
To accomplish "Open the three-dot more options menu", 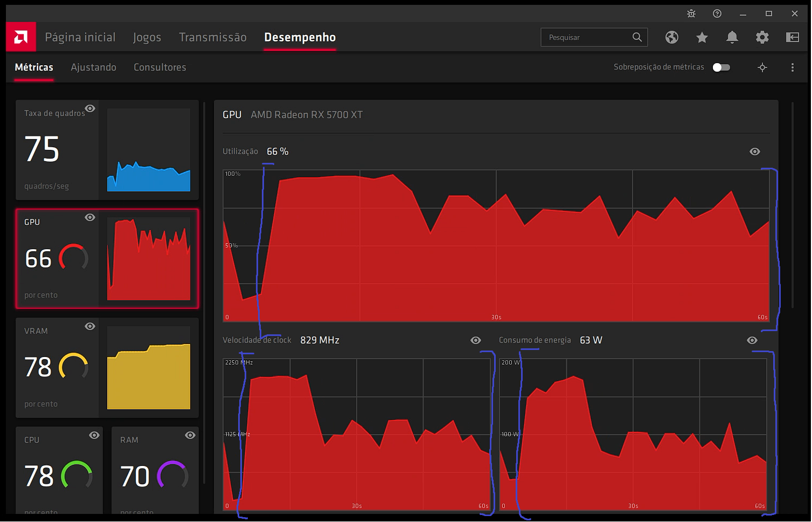I will 793,67.
